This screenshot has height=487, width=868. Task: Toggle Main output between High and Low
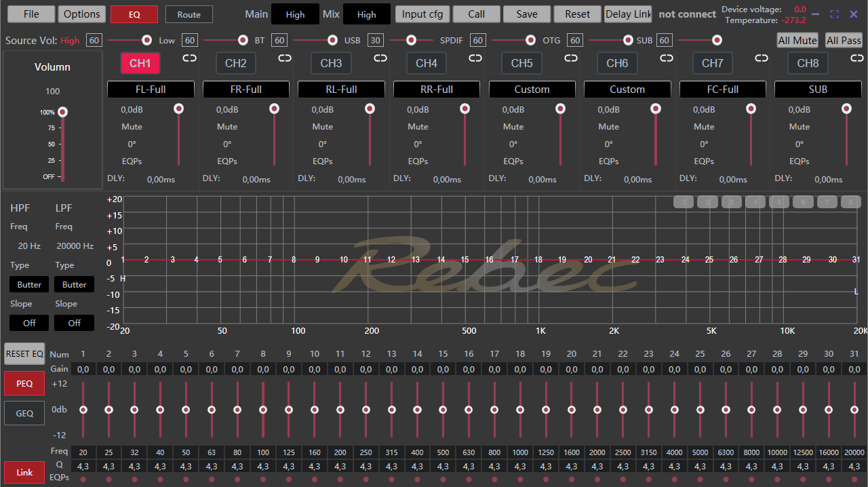coord(295,14)
